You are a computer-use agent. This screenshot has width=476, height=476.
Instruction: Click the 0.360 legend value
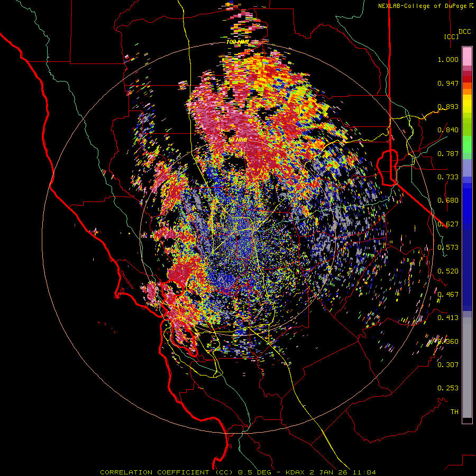coord(448,342)
